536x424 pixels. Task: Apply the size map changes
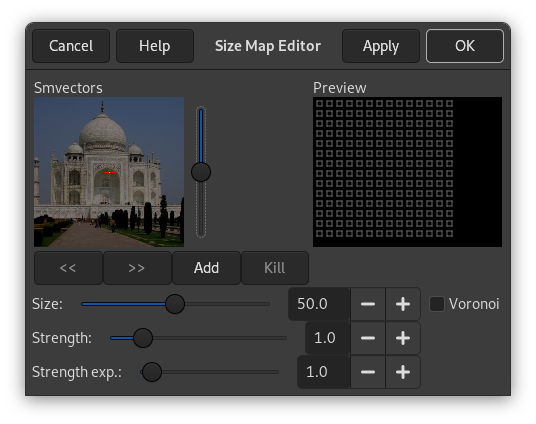click(x=381, y=46)
